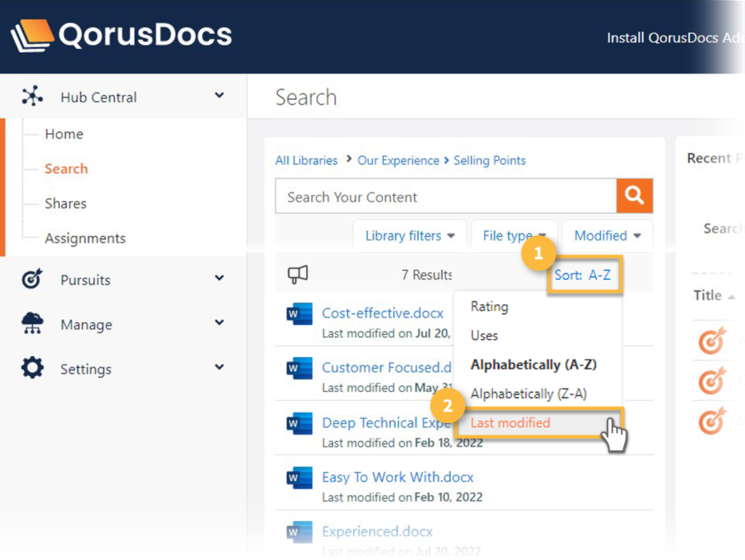The height and width of the screenshot is (560, 745).
Task: Click All Libraries breadcrumb link
Action: 306,161
